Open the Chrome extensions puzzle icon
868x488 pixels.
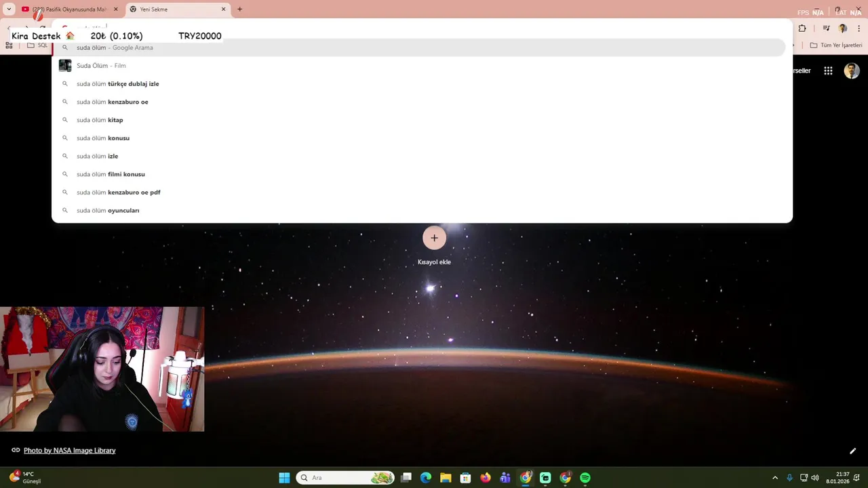802,28
